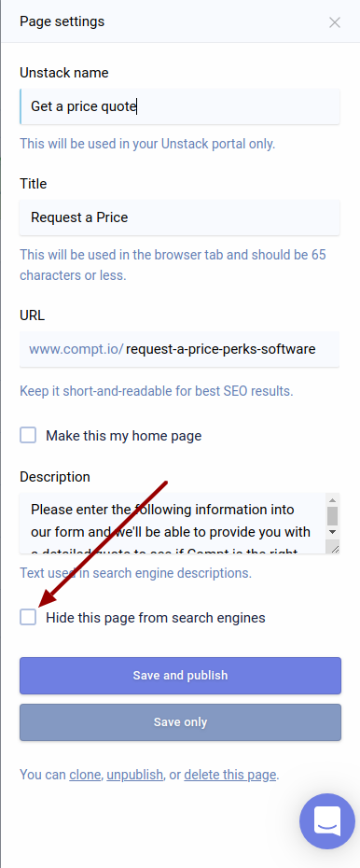
Task: Open the Intercom chat bubble
Action: [327, 821]
